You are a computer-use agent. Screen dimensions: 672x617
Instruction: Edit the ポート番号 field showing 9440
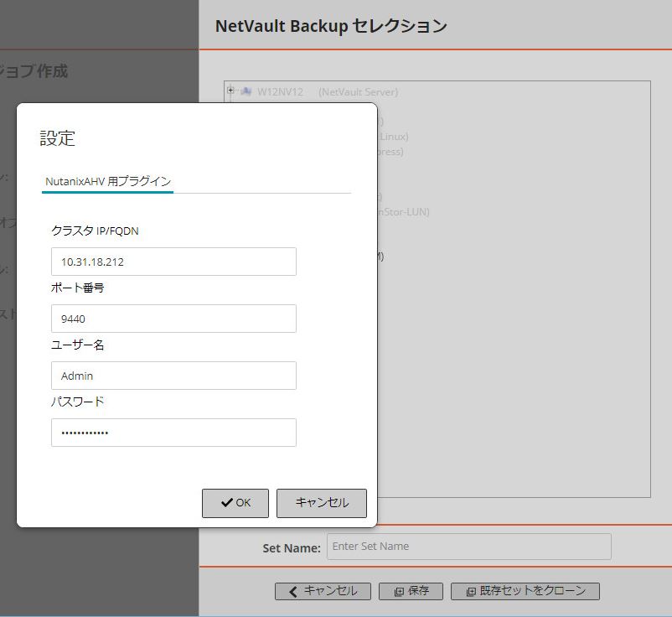click(x=173, y=319)
